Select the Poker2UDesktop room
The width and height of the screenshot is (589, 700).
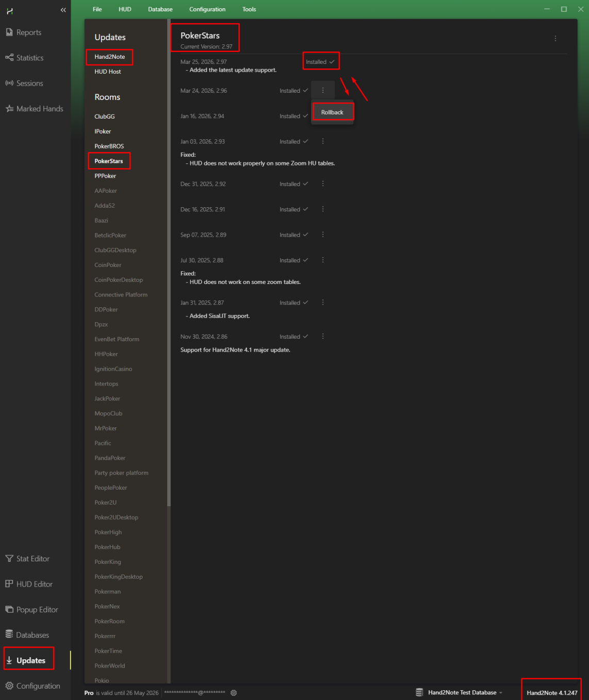(117, 518)
